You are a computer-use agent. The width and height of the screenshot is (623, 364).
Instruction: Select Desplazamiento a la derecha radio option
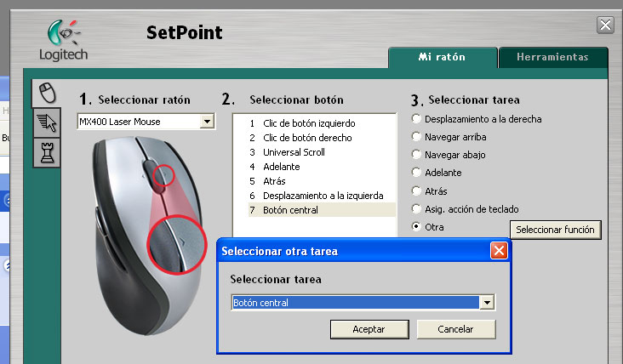(x=416, y=119)
